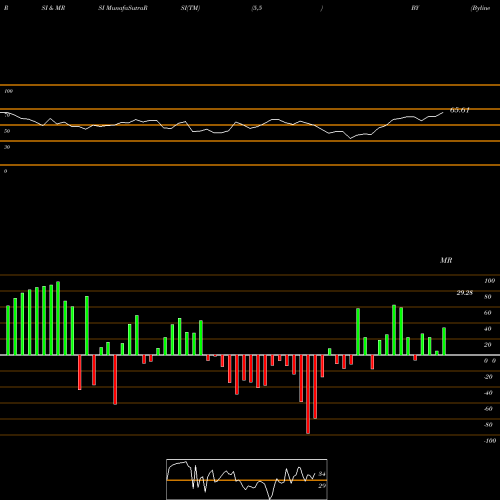This screenshot has height=500, width=500.
Task: Select the last green bar in MR histogram
Action: pyautogui.click(x=444, y=341)
